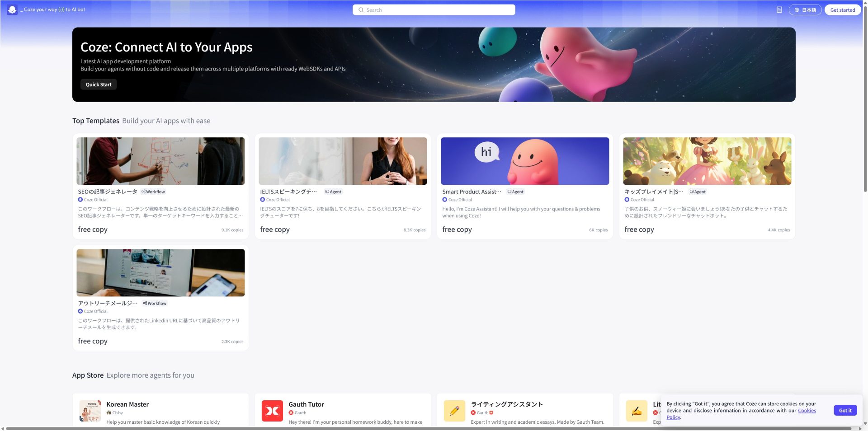The height and width of the screenshot is (431, 868).
Task: Click the "Korean Master" app title
Action: tap(127, 404)
